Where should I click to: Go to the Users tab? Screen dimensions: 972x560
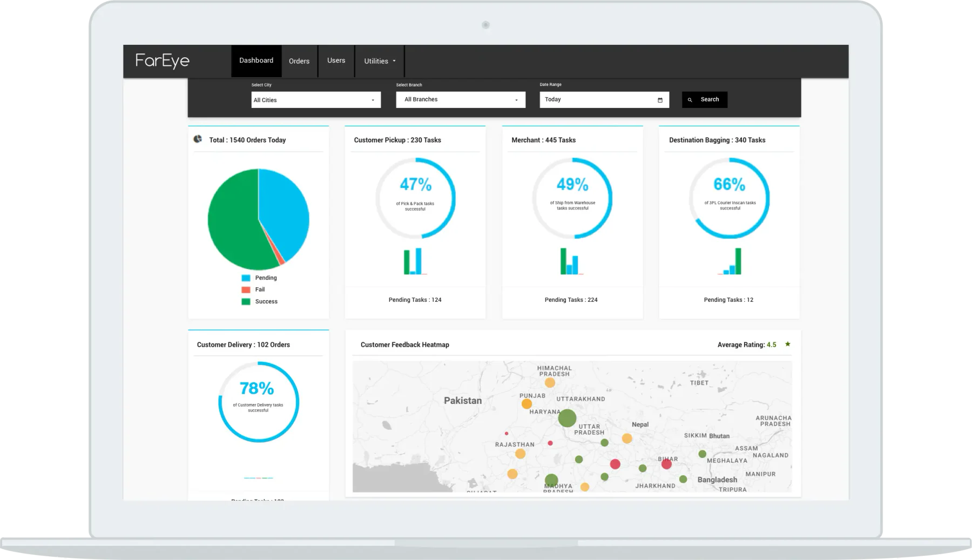click(336, 61)
